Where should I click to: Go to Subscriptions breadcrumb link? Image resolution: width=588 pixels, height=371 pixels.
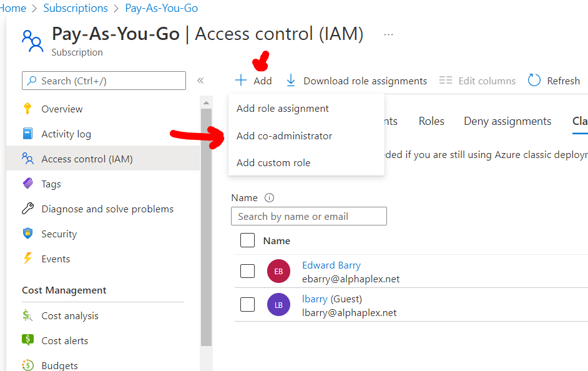tap(76, 8)
